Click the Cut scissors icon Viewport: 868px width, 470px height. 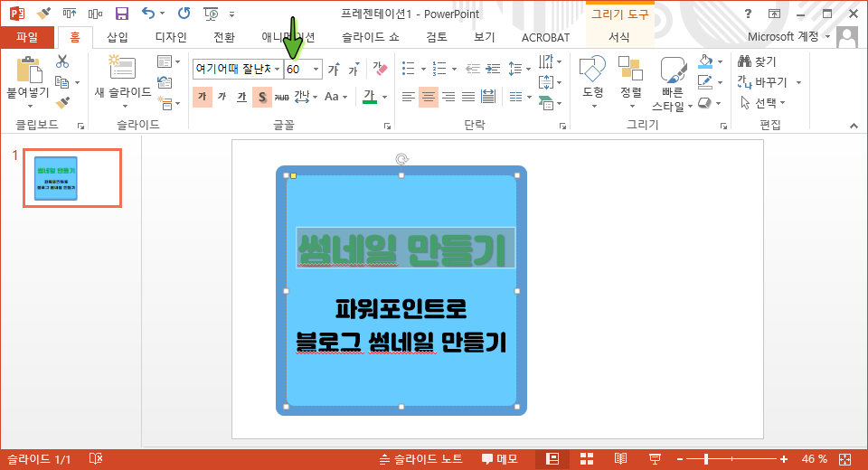[x=62, y=61]
